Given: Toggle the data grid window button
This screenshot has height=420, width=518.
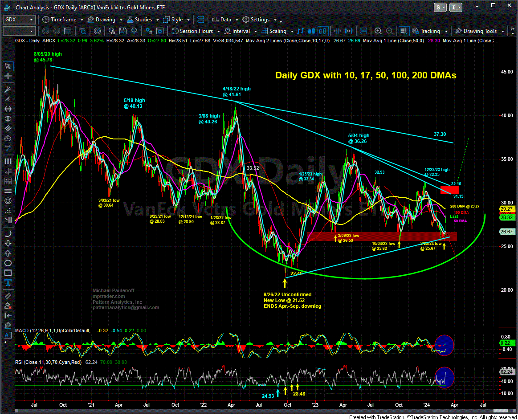Looking at the screenshot, I should [404, 31].
